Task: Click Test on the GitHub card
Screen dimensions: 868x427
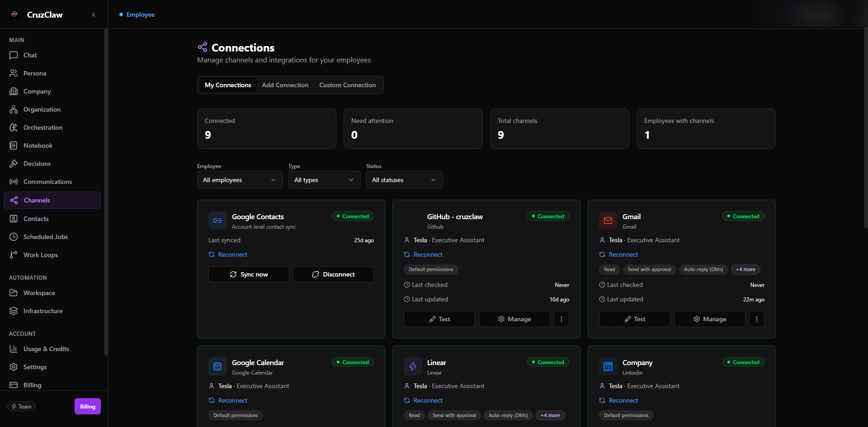Action: (439, 319)
